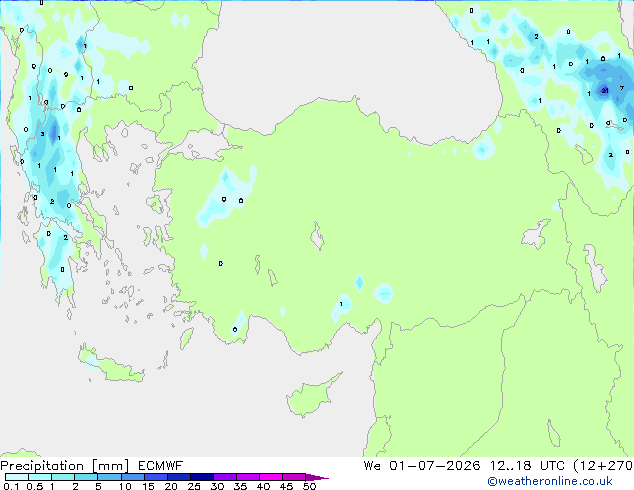Click the 'Precipitation [mm]' title text

click(x=65, y=466)
